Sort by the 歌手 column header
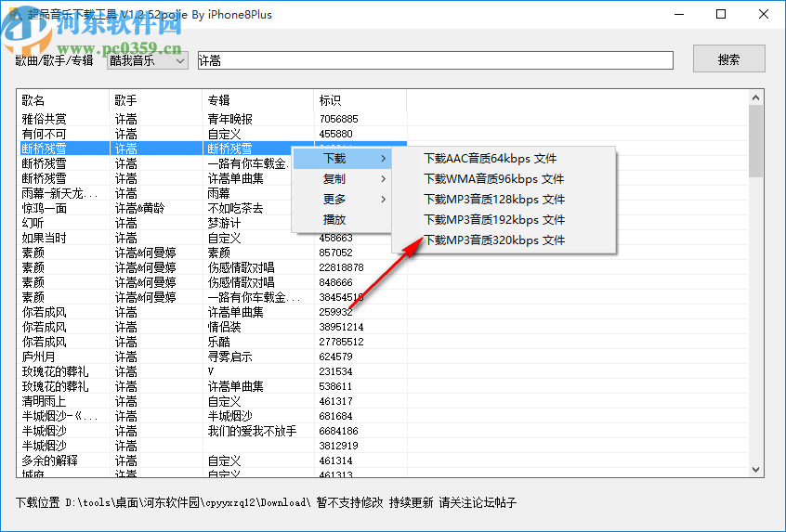 coord(156,100)
